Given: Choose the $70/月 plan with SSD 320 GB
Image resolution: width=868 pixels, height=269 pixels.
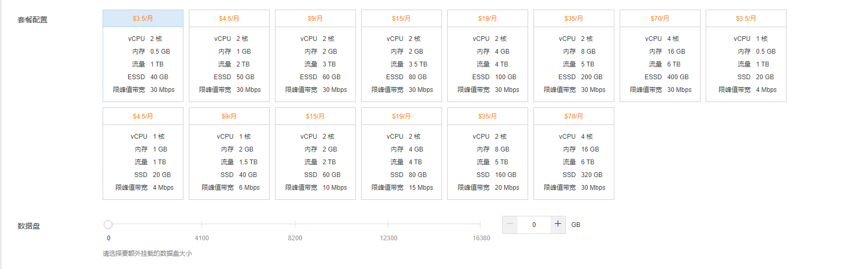Looking at the screenshot, I should (573, 154).
